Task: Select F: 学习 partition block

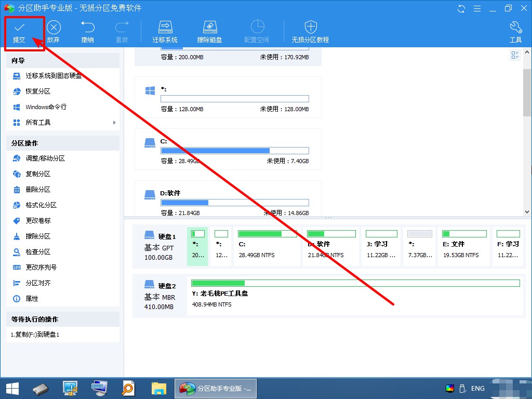Action: coord(508,247)
